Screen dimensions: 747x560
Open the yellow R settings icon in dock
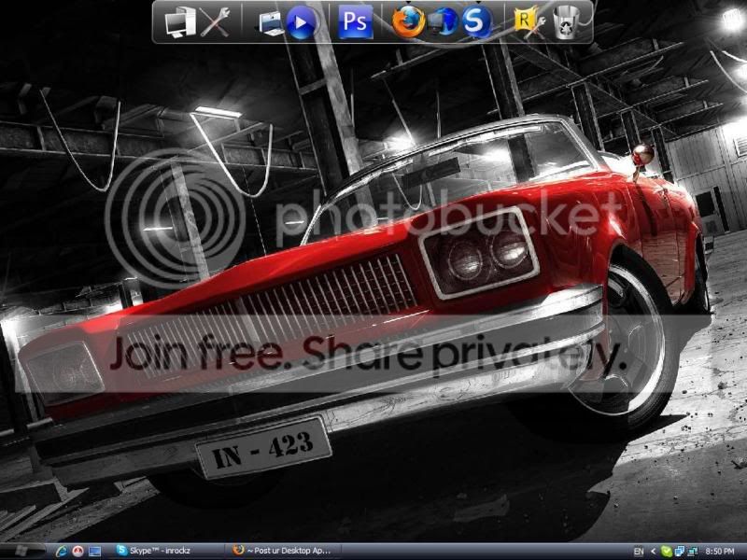pyautogui.click(x=529, y=21)
